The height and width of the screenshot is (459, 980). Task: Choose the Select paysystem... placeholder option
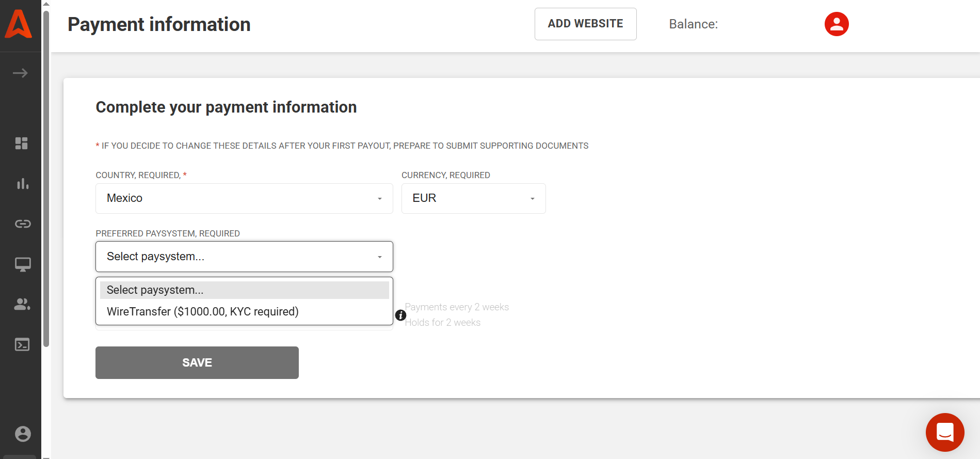[244, 290]
